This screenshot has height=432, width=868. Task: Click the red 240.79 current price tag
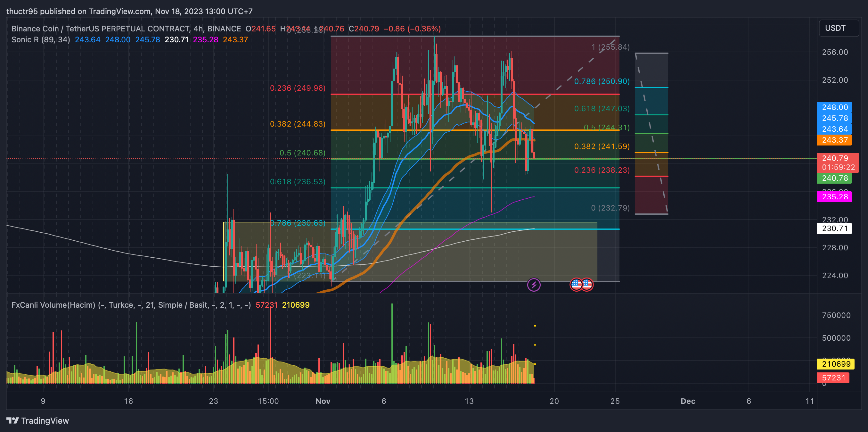point(838,162)
